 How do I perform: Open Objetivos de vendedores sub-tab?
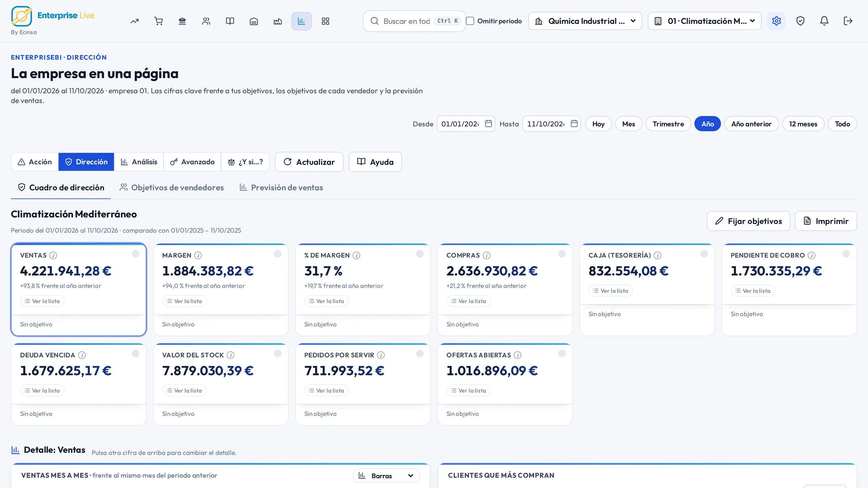[x=172, y=187]
